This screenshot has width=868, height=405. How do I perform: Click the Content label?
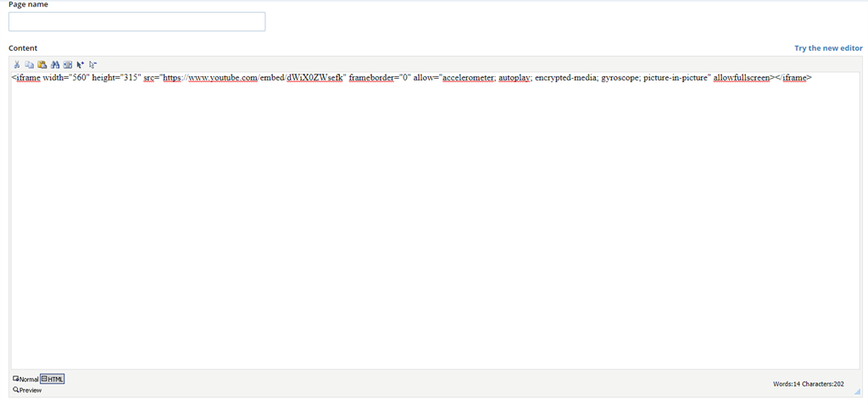[x=23, y=48]
